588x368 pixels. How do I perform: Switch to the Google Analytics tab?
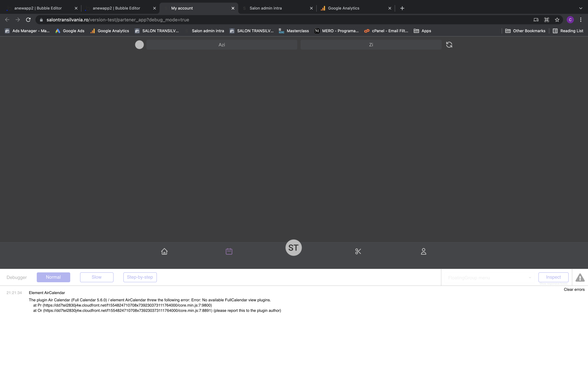[x=356, y=8]
